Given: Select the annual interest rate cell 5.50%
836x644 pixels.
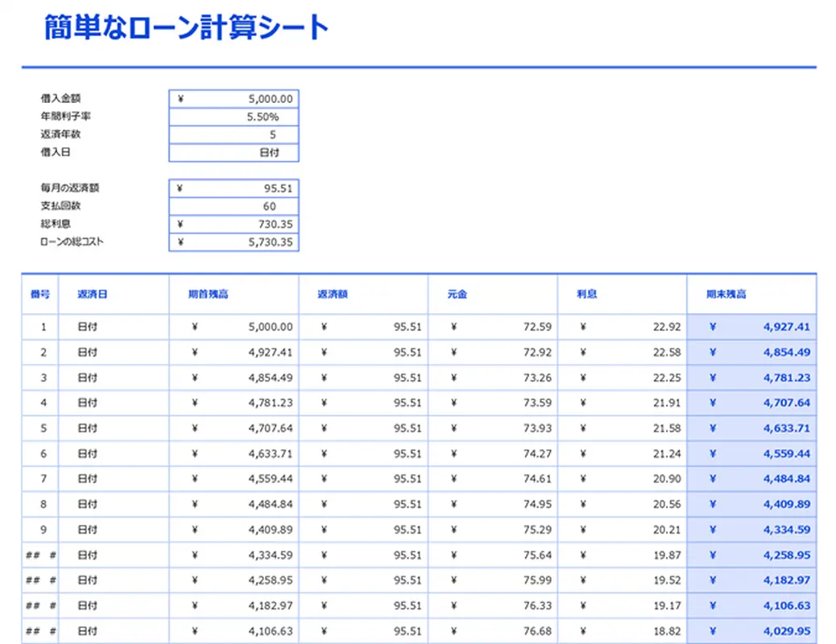Looking at the screenshot, I should point(234,117).
